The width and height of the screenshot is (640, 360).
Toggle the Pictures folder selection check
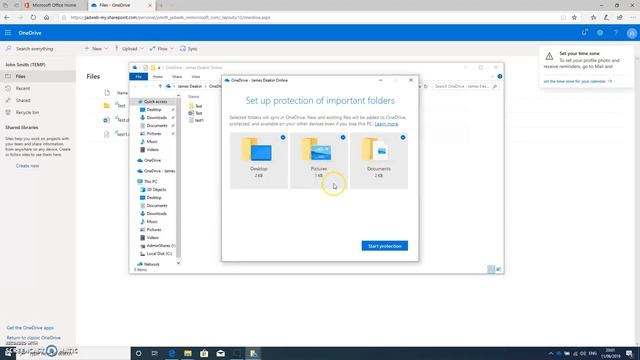pos(343,138)
